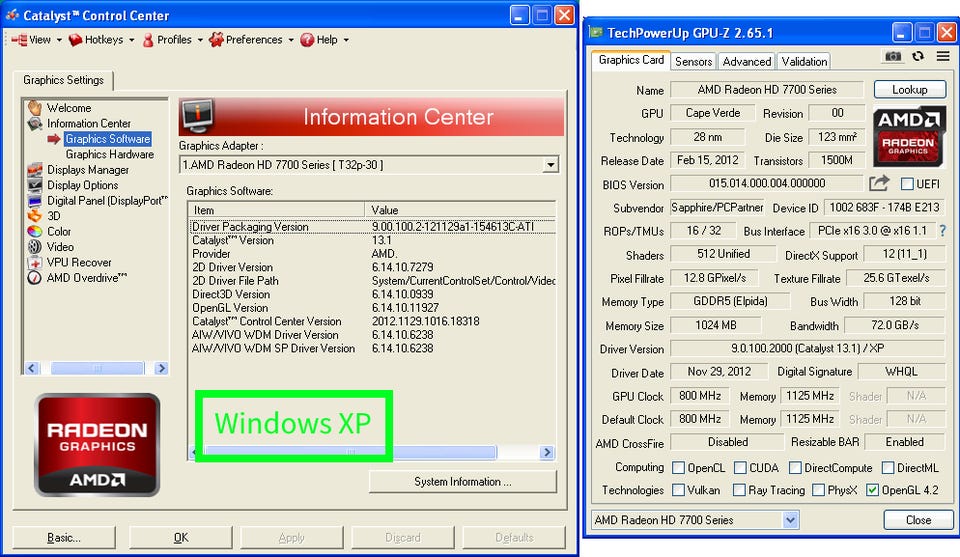Click the Digital Panel monitor icon
This screenshot has height=557, width=960.
click(35, 200)
